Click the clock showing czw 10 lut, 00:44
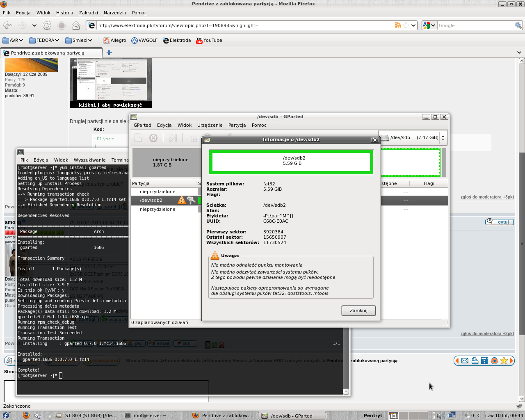This screenshot has height=420, width=525. [x=504, y=415]
